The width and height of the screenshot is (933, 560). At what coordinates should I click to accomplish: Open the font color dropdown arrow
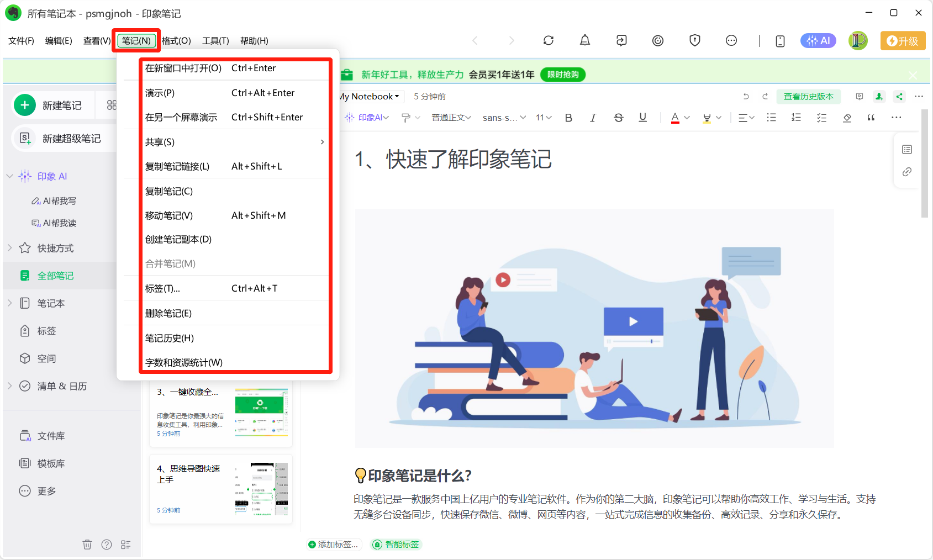pyautogui.click(x=687, y=118)
